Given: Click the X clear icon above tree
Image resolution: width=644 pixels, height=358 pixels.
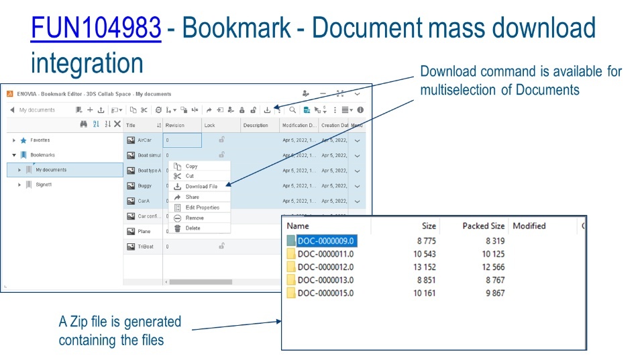Looking at the screenshot, I should pyautogui.click(x=117, y=124).
